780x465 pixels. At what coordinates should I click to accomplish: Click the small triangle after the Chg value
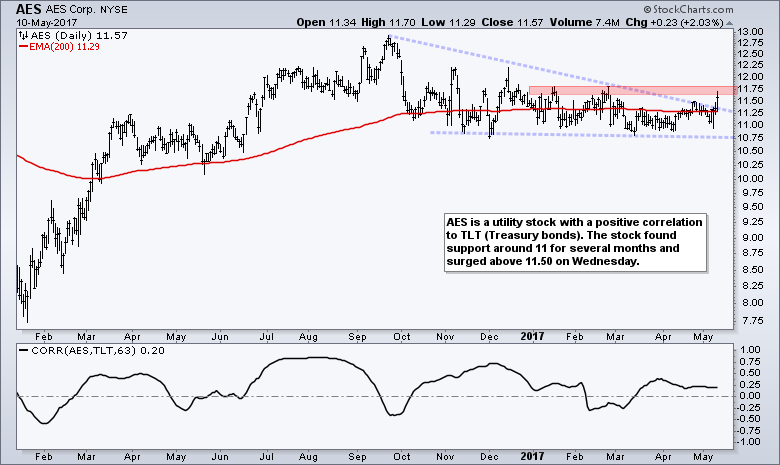(729, 23)
